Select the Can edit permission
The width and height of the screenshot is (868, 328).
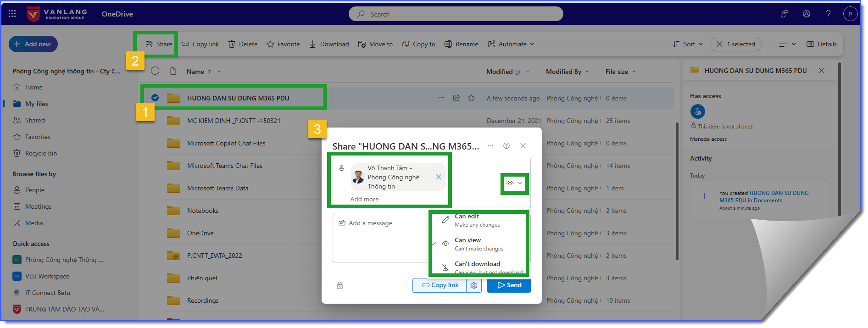point(479,220)
